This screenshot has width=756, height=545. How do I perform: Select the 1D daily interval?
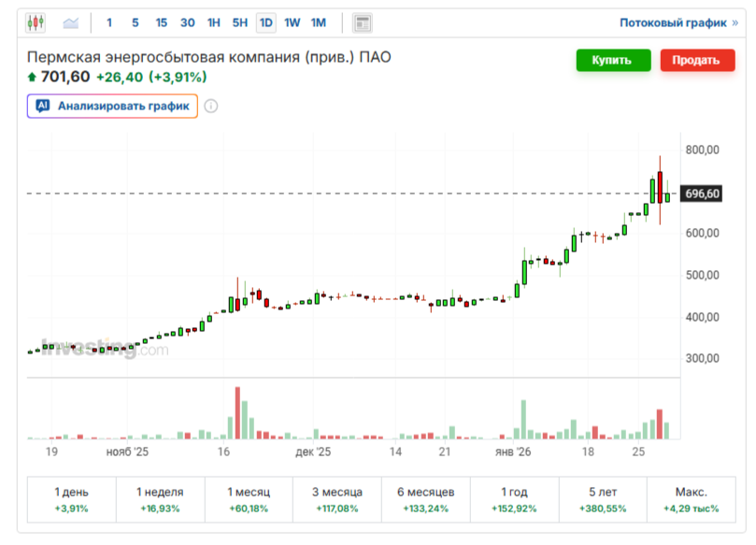(x=266, y=22)
